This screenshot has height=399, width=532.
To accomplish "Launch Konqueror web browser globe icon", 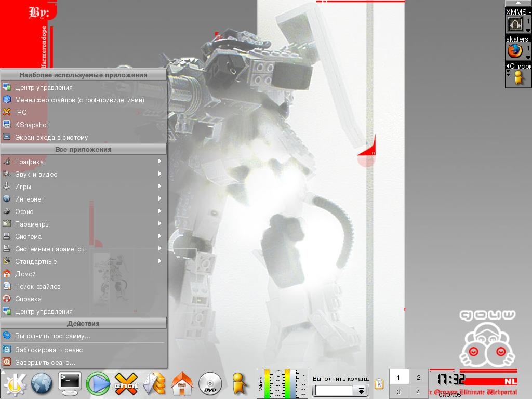I will [40, 384].
